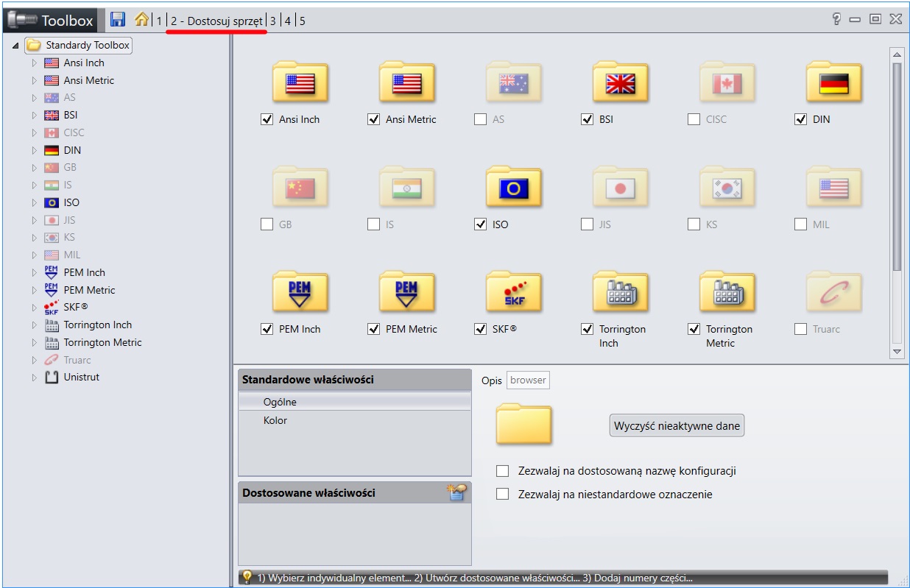Viewport: 910px width, 588px height.
Task: Open the Truarc folder icon
Action: [x=834, y=292]
